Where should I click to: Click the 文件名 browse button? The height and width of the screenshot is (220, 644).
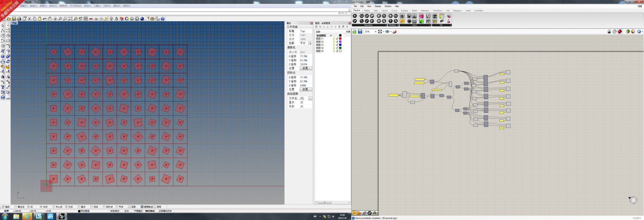click(310, 99)
